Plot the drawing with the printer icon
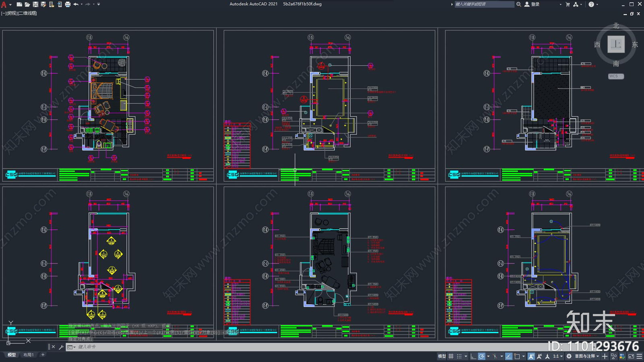 68,4
